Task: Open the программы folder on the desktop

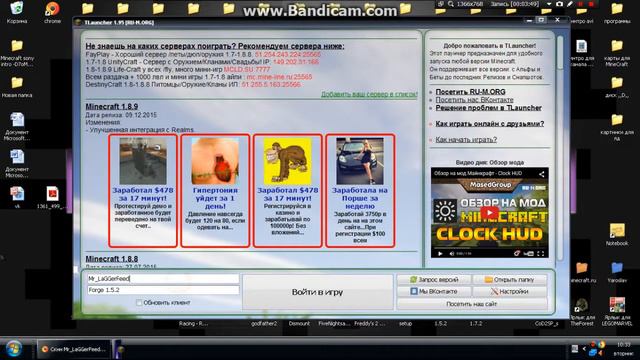Action: click(x=617, y=12)
